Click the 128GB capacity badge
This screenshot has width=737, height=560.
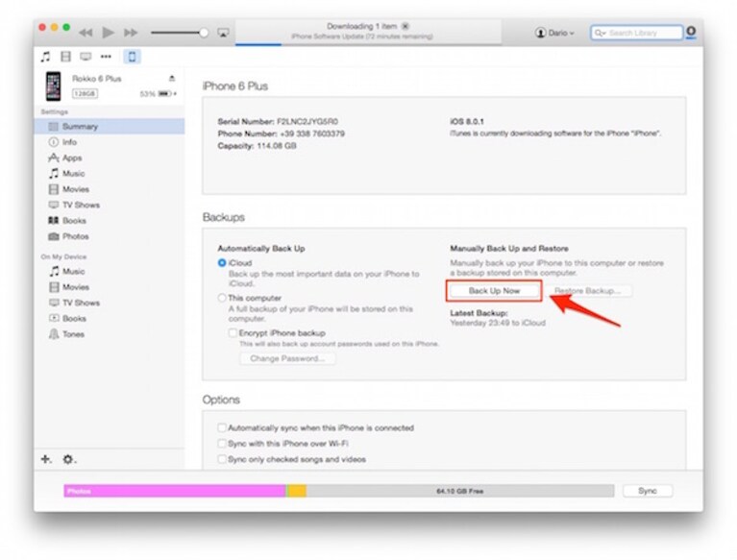click(x=85, y=93)
